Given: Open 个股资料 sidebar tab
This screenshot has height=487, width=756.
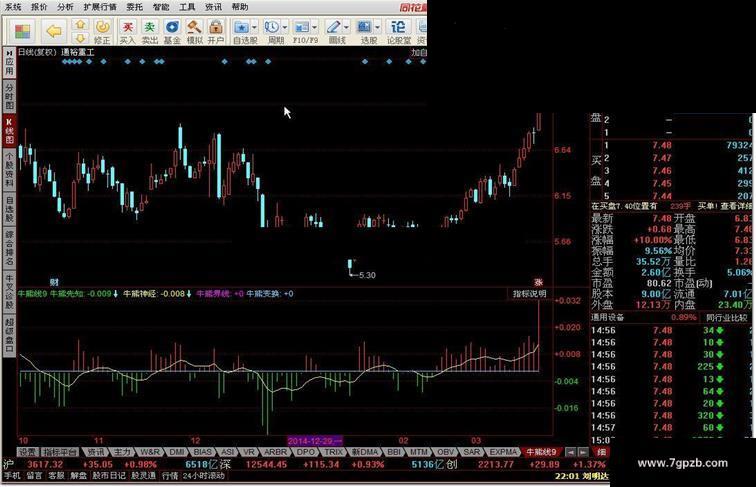Looking at the screenshot, I should [x=9, y=170].
